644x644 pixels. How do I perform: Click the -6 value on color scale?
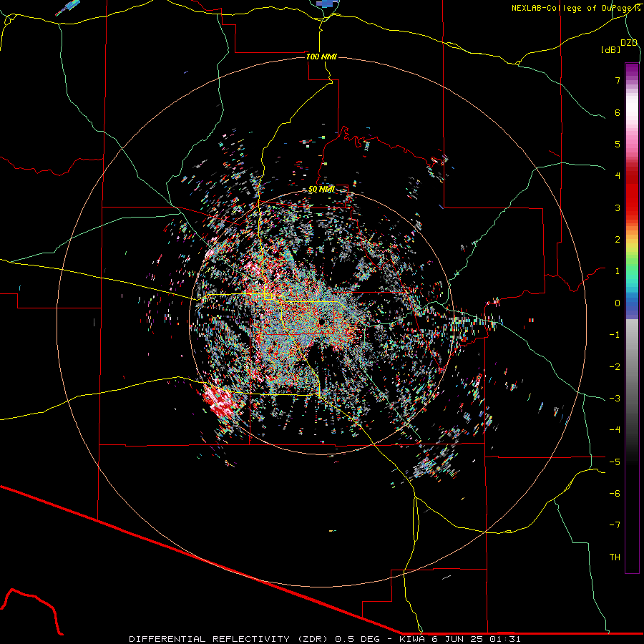pyautogui.click(x=615, y=494)
